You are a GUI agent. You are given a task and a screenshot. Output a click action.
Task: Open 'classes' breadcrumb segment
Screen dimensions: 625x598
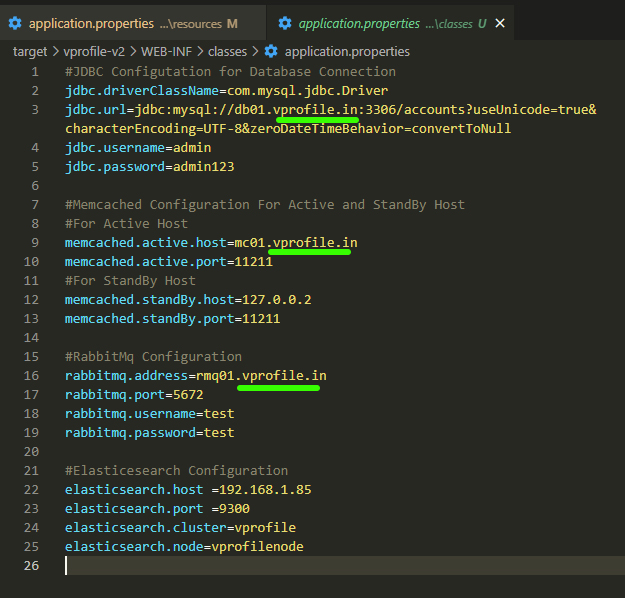pyautogui.click(x=228, y=52)
